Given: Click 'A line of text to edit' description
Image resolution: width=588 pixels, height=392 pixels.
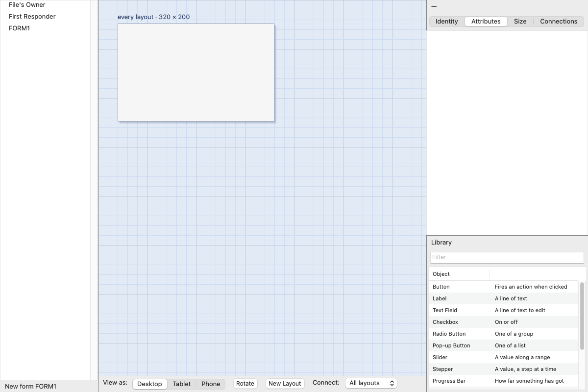Looking at the screenshot, I should (520, 310).
